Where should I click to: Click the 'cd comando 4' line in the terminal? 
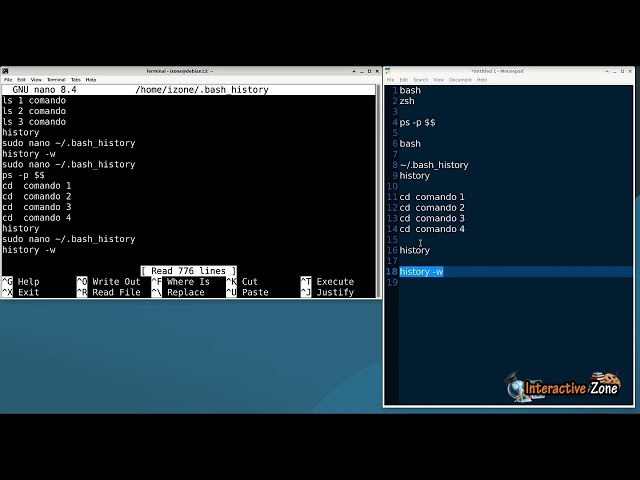tap(37, 218)
